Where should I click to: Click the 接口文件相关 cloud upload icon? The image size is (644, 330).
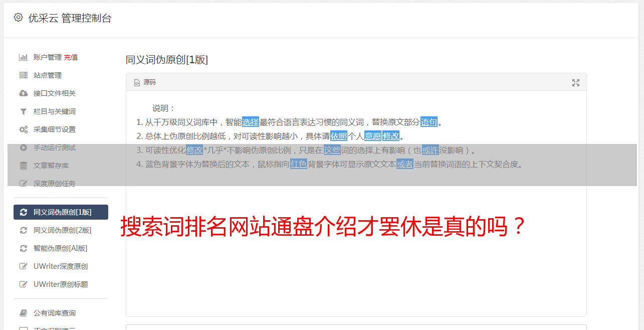23,93
